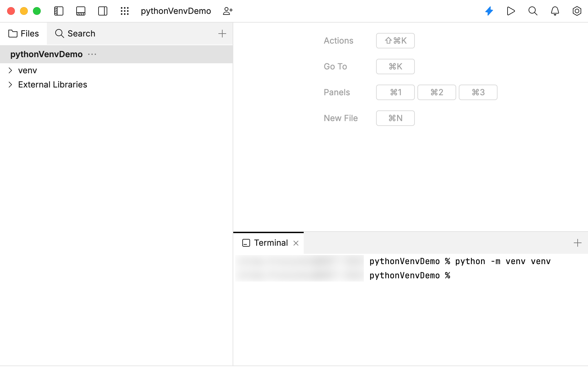Screen dimensions: 588x381
Task: Switch to the Search tab
Action: coord(75,34)
